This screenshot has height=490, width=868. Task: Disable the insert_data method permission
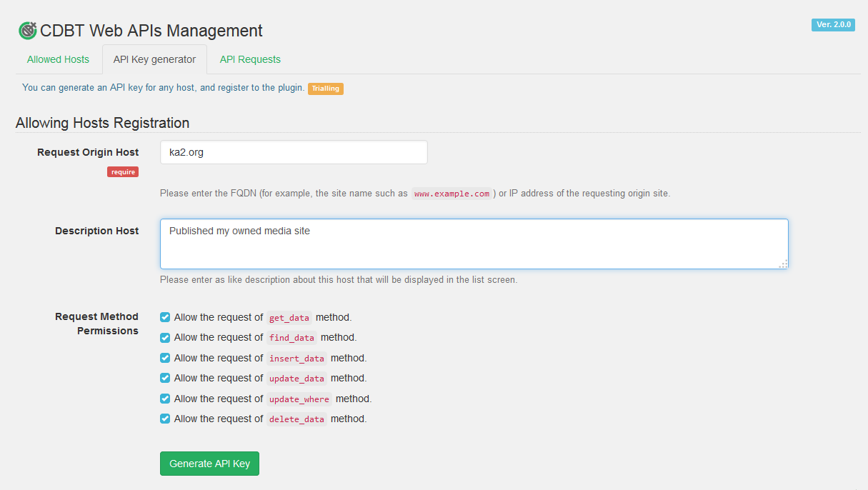[165, 358]
